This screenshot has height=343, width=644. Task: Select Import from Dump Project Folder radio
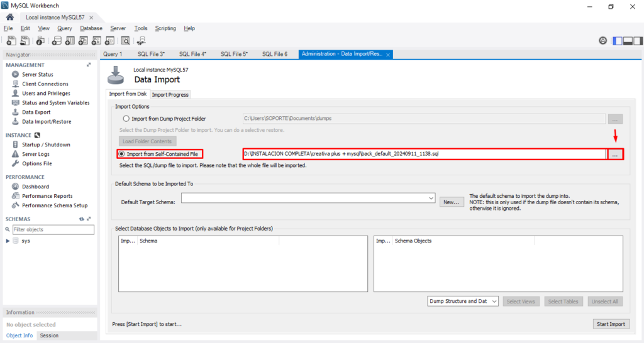tap(126, 119)
